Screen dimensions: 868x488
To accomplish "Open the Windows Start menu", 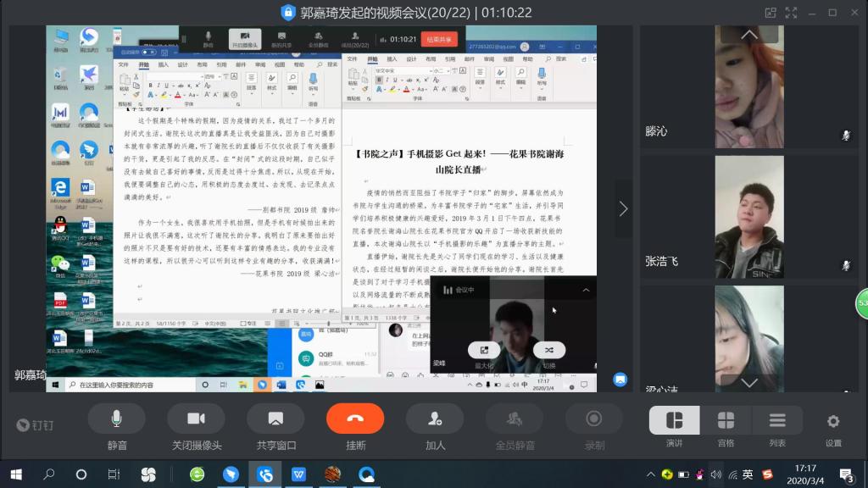I will pyautogui.click(x=15, y=474).
